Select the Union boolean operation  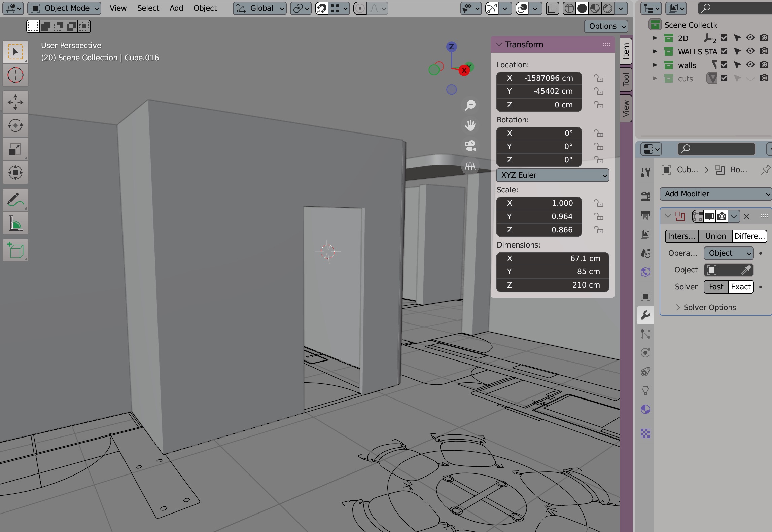coord(715,236)
